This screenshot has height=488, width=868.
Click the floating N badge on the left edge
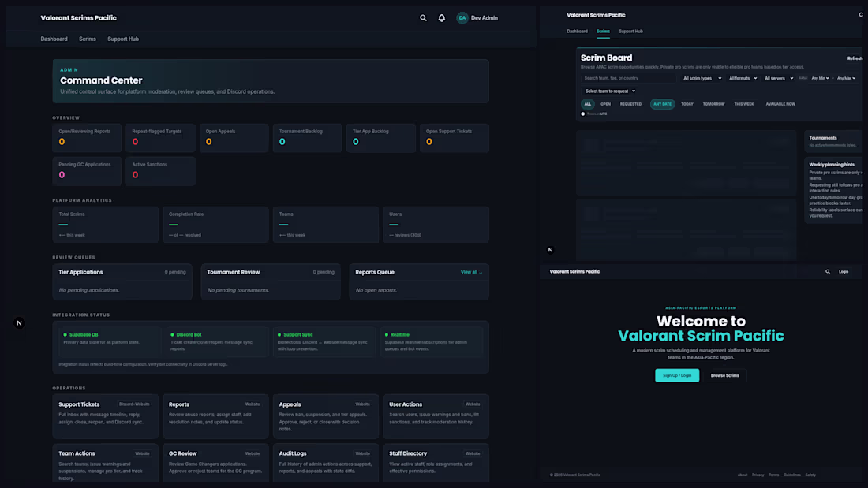[x=18, y=322]
